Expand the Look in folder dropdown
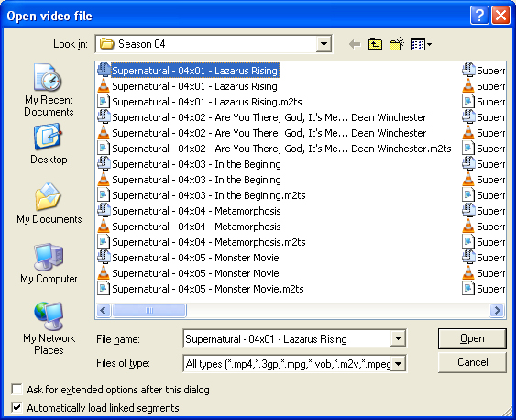 point(324,44)
